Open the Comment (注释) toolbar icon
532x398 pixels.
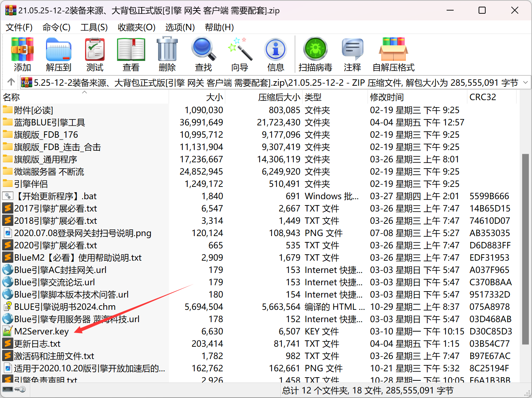coord(352,50)
